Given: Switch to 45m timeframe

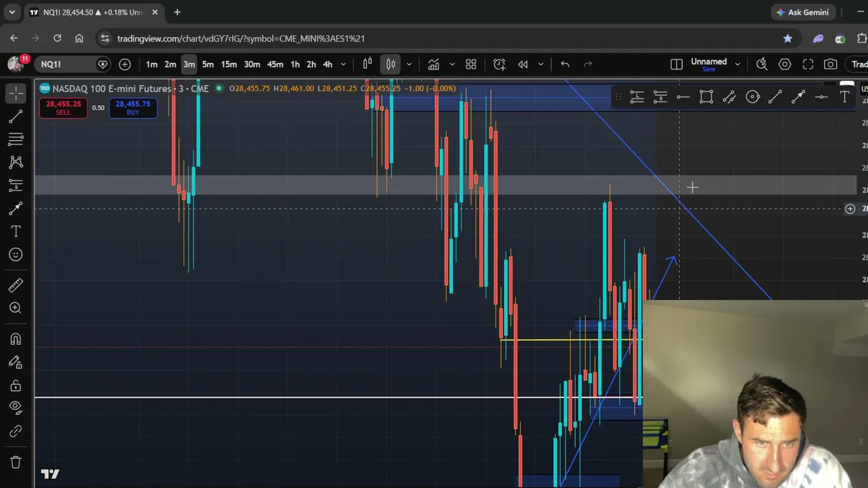Looking at the screenshot, I should 275,64.
